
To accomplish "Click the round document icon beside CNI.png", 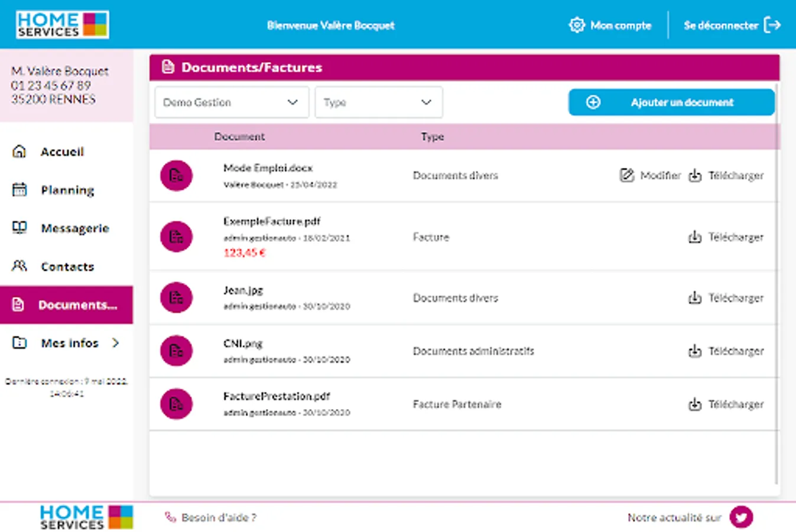I will click(x=176, y=351).
